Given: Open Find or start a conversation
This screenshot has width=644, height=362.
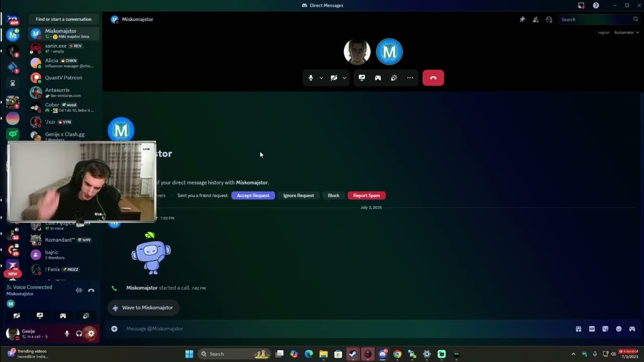Looking at the screenshot, I should tap(63, 19).
